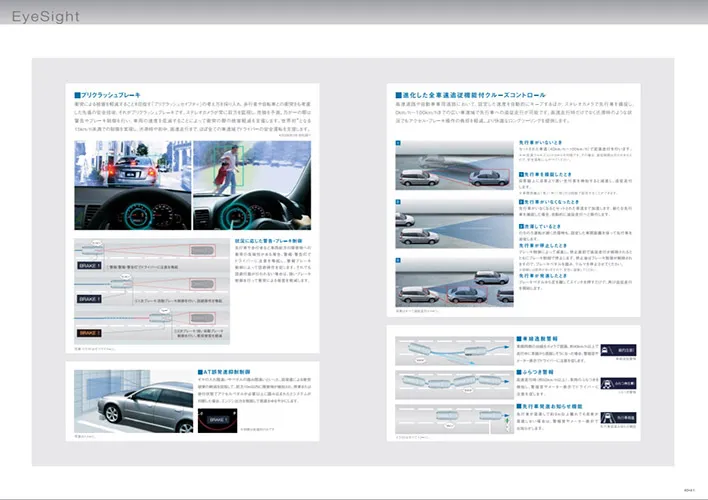Click blue square bullet before プリクラッシュブレーキ
Viewport: 708px width, 500px height.
(x=77, y=95)
